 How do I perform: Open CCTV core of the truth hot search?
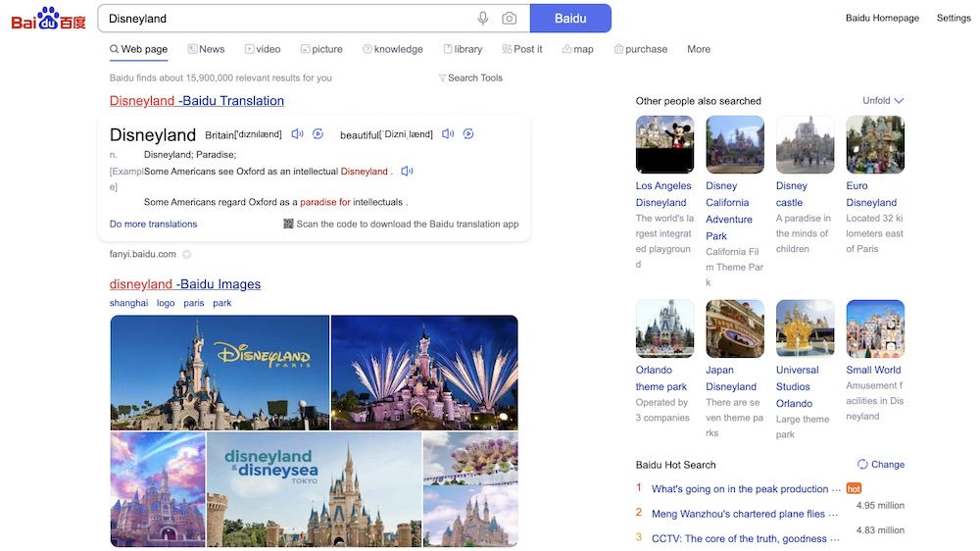pos(745,538)
